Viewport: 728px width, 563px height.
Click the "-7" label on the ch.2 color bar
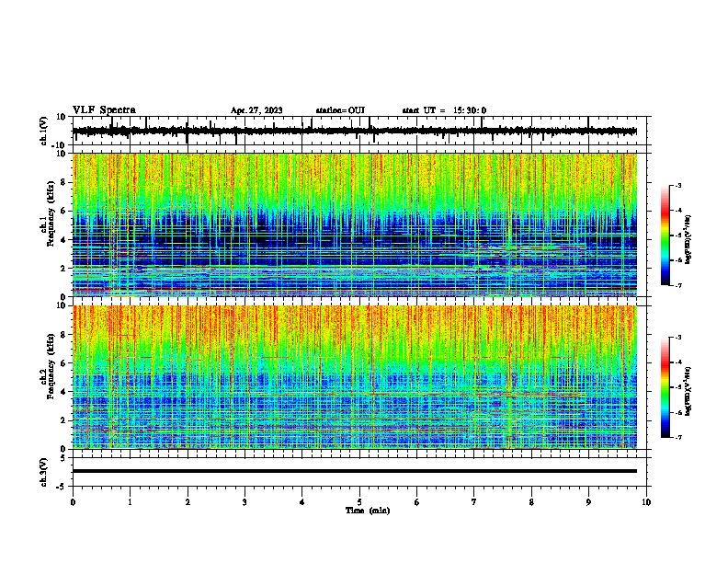click(x=678, y=437)
